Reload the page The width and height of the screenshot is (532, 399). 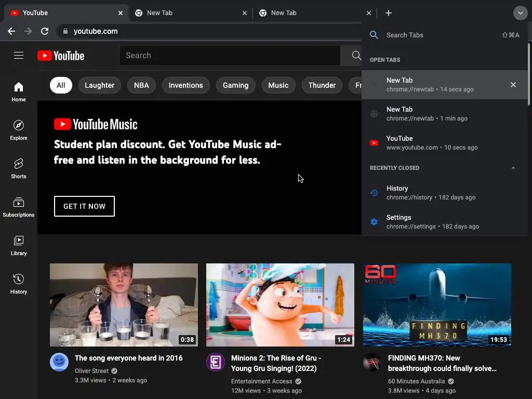point(45,31)
